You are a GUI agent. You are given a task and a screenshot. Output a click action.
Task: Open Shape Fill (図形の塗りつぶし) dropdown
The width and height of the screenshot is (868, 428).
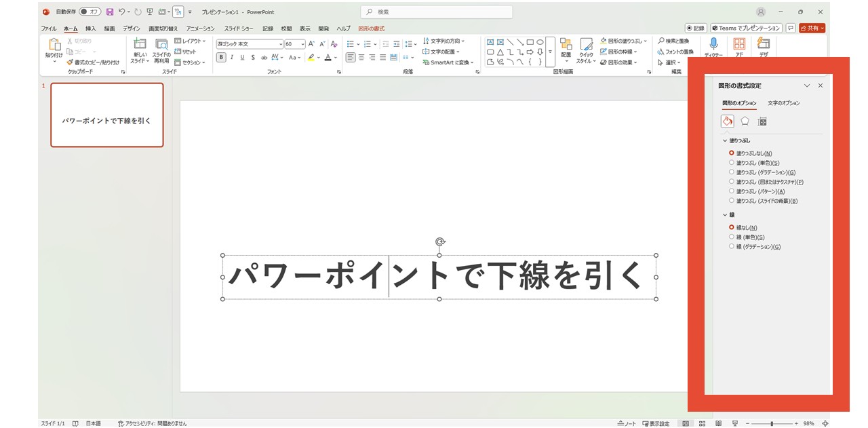pos(623,41)
